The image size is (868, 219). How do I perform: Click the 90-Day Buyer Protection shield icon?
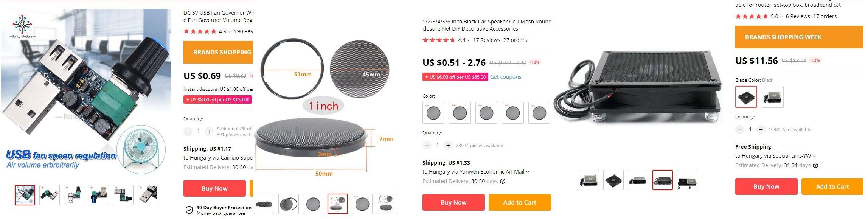pyautogui.click(x=189, y=210)
